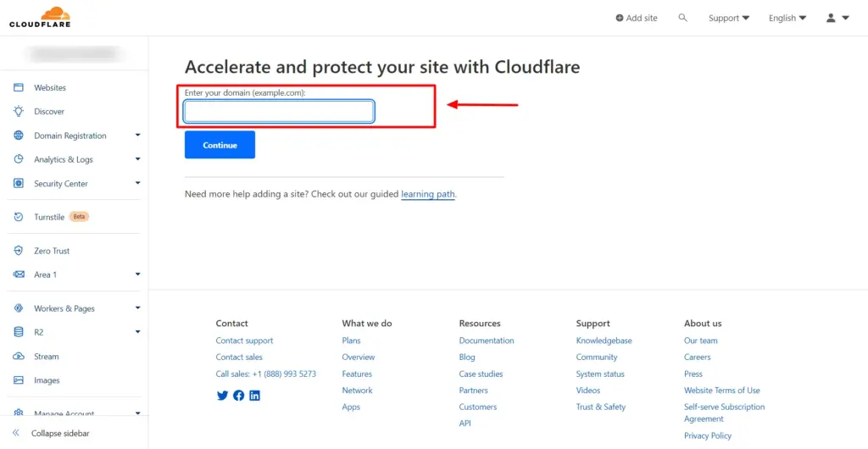Expand Workers & Pages submenu arrow
This screenshot has height=449, width=868.
coord(138,308)
